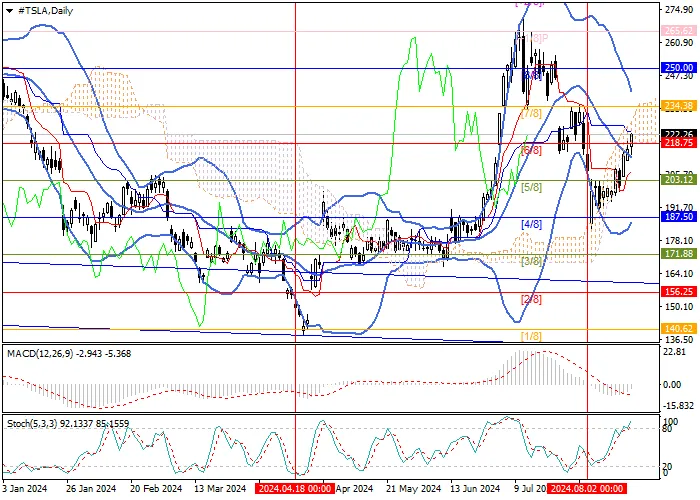Click the 178.10 price scale value
The height and width of the screenshot is (500, 700).
pos(679,241)
